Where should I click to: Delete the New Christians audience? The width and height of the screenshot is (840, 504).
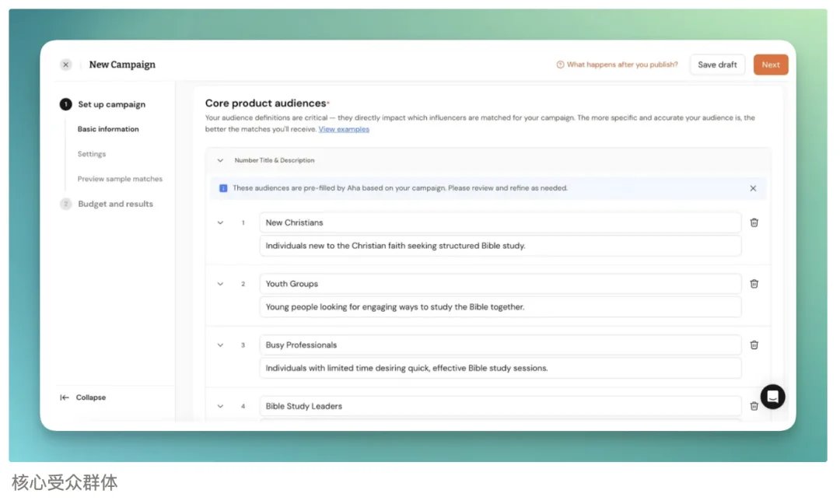(754, 222)
